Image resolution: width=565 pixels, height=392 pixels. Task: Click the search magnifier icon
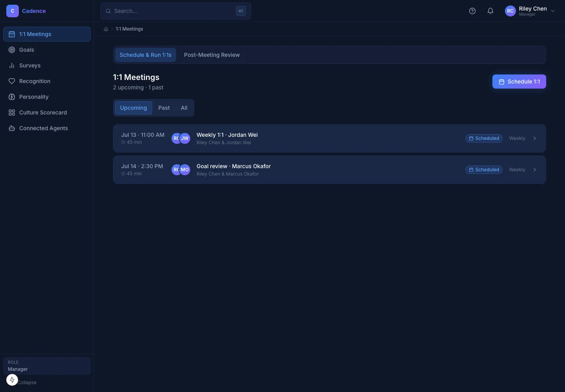click(x=108, y=11)
